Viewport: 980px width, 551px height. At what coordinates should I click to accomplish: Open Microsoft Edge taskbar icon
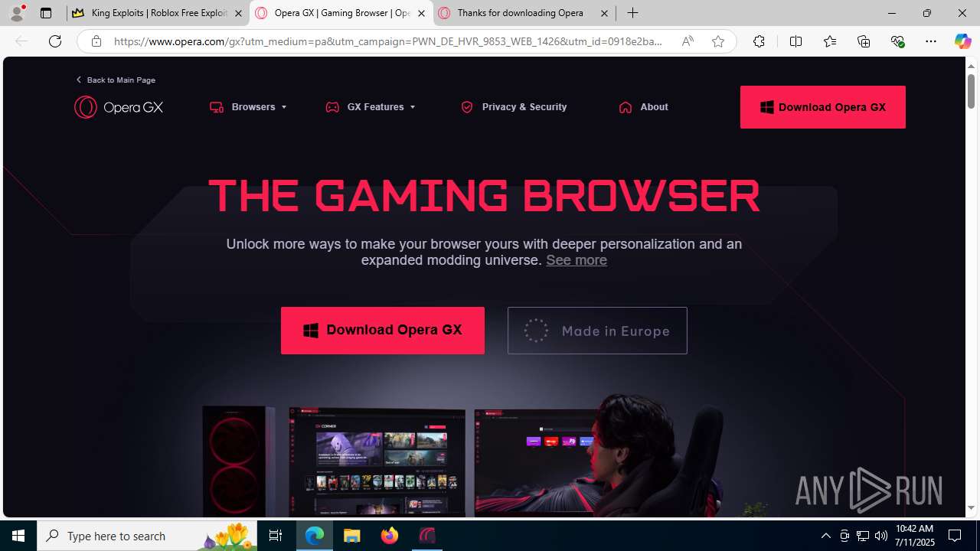[x=315, y=536]
